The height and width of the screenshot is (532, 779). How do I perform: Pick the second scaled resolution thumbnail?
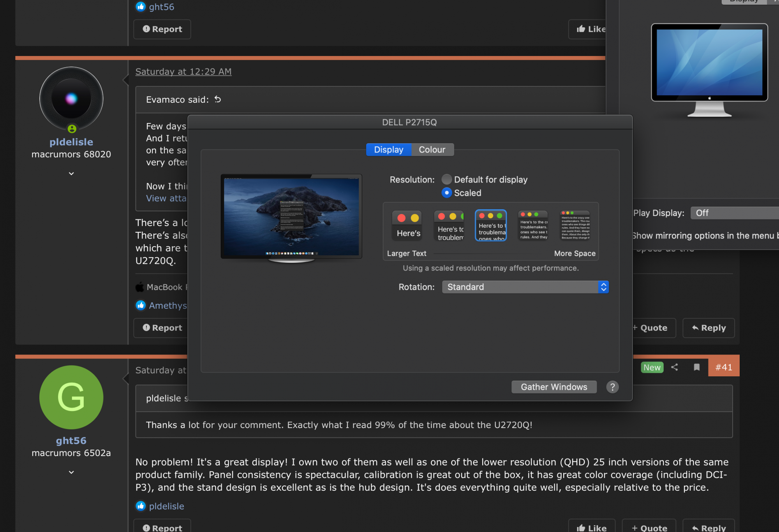tap(449, 225)
